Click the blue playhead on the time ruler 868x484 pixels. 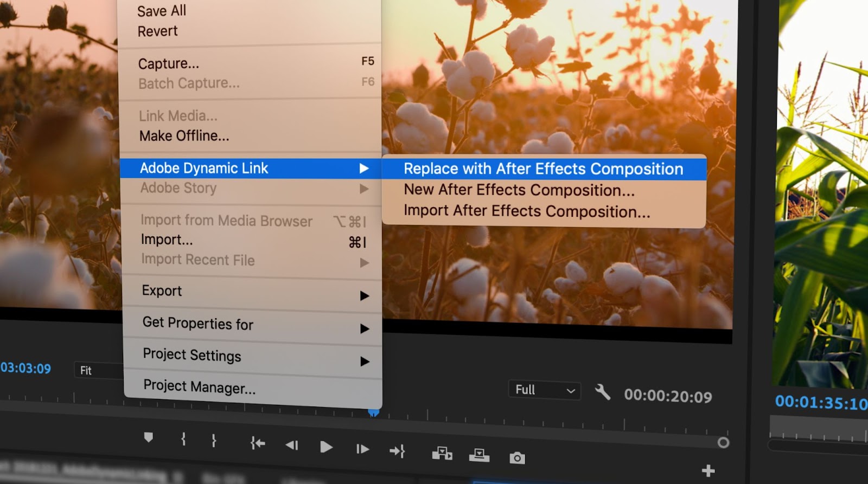click(x=373, y=412)
